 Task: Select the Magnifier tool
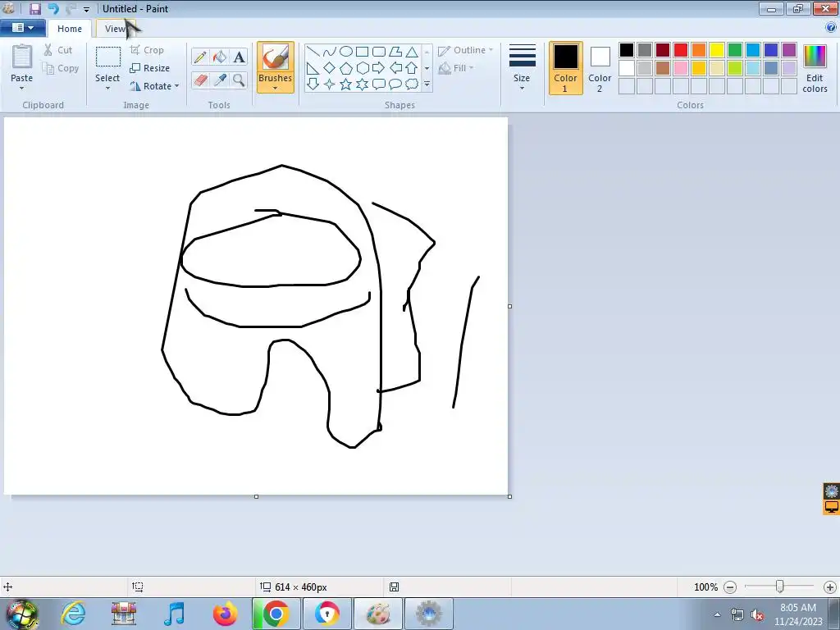click(x=239, y=80)
